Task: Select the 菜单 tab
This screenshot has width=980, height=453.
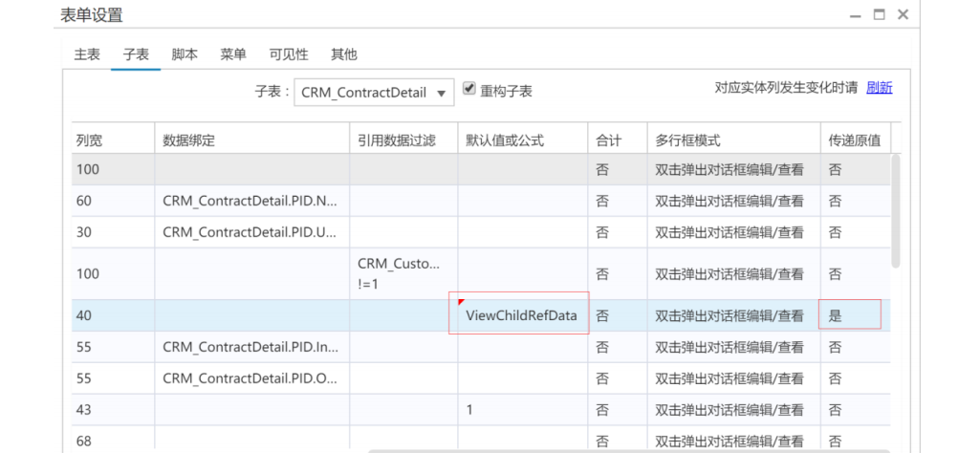Action: point(233,54)
